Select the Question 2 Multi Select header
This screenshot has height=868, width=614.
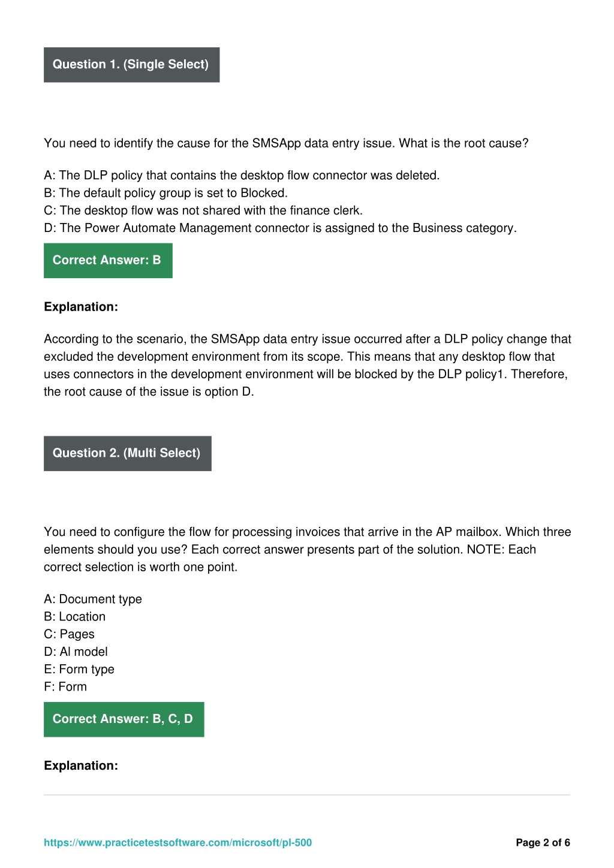(x=128, y=453)
